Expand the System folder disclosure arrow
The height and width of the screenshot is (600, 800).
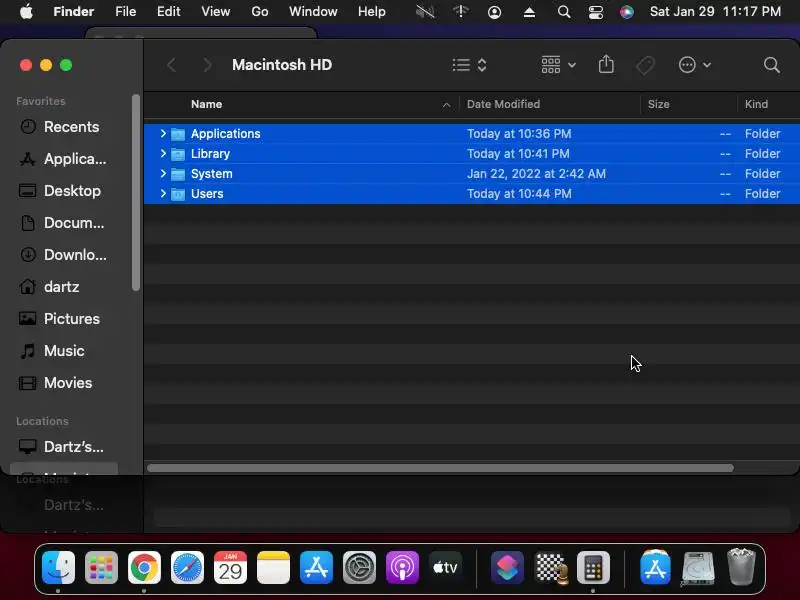click(x=163, y=173)
